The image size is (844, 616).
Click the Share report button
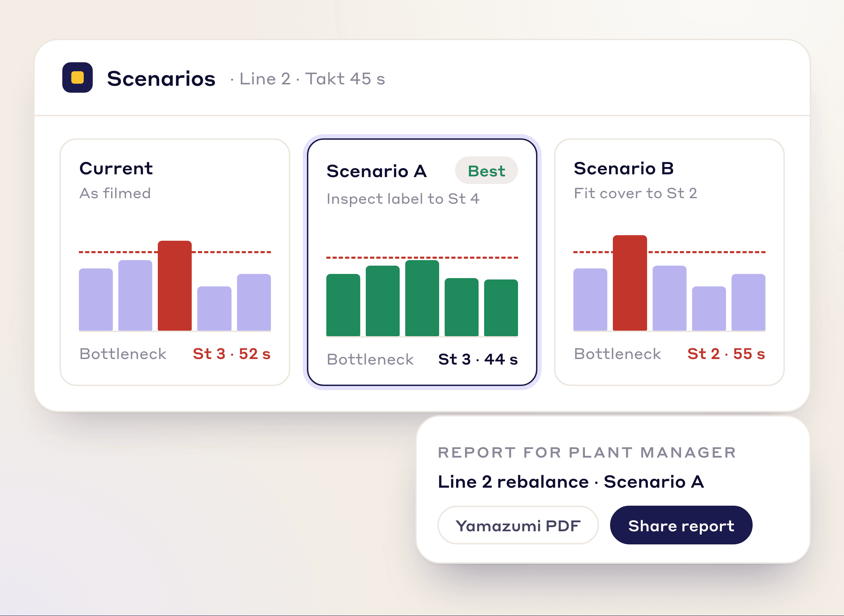point(681,525)
